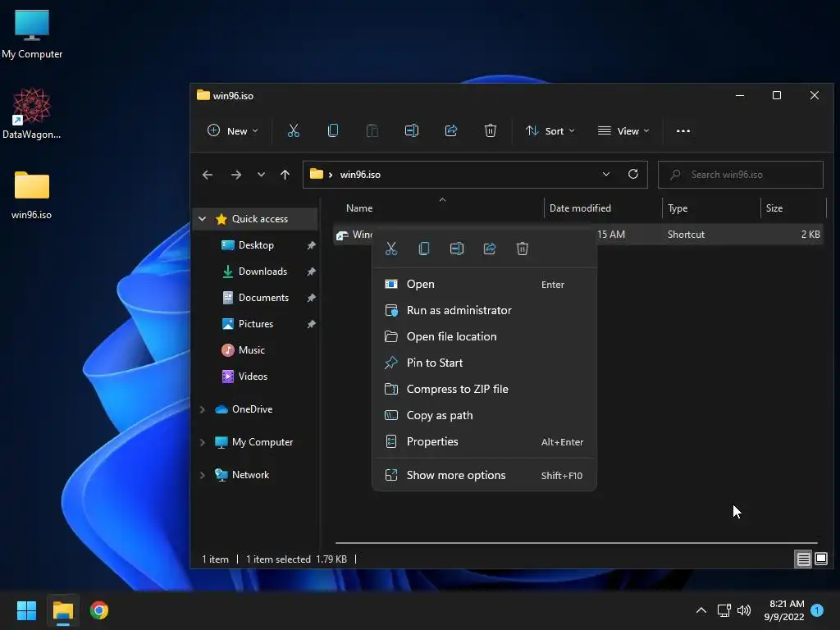This screenshot has width=840, height=630.
Task: Choose Show more options
Action: 484,475
